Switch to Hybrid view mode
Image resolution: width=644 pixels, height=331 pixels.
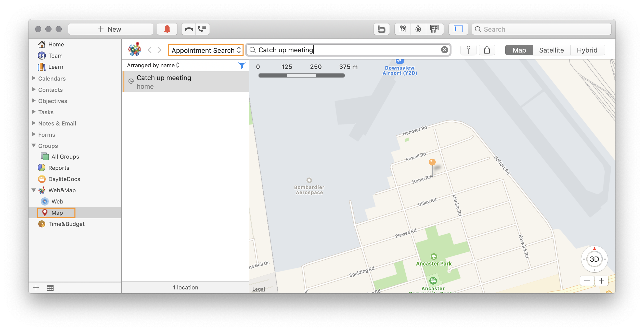587,50
